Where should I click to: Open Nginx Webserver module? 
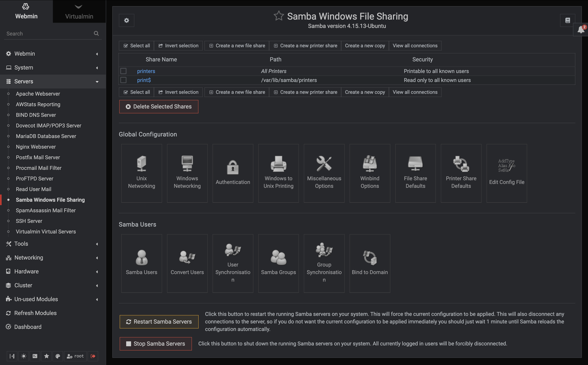(36, 147)
